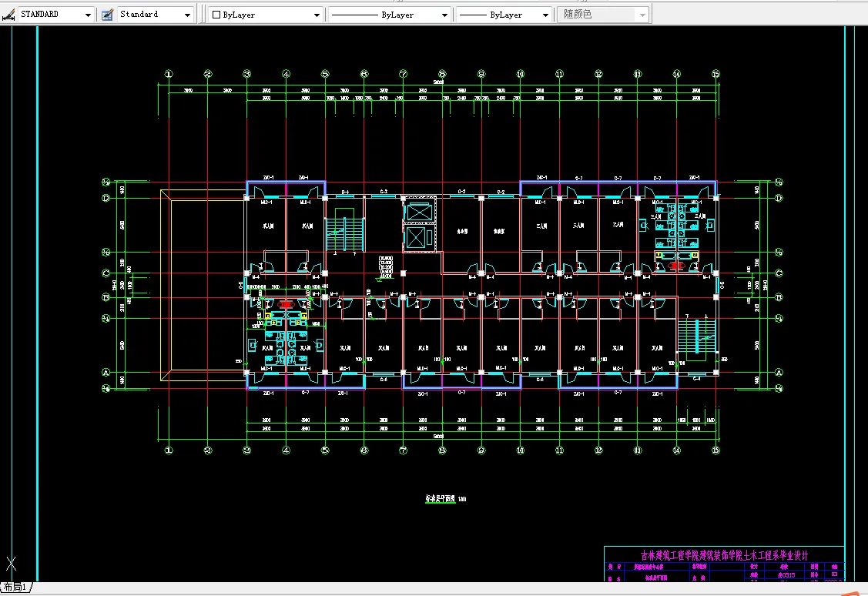Viewport: 868px width, 596px height.
Task: Select axis bubble 1 in the top row
Action: tap(169, 74)
